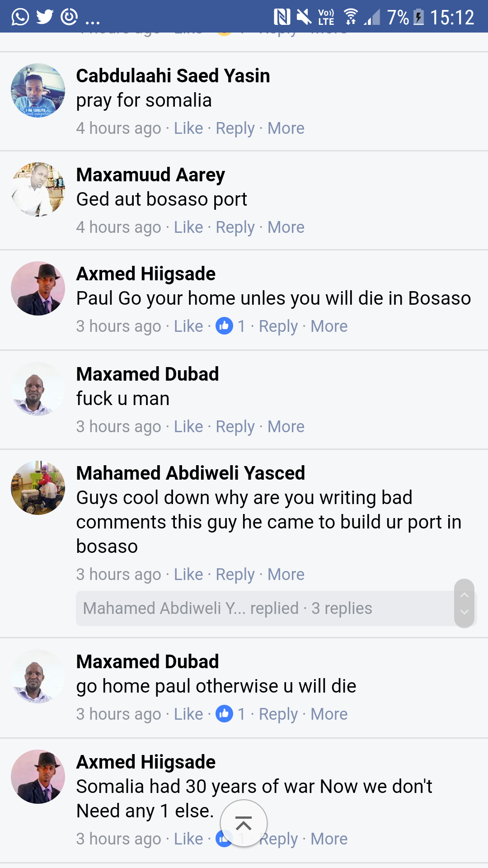Open the WhatsApp notification icon in status bar
Viewport: 488px width, 868px height.
20,17
